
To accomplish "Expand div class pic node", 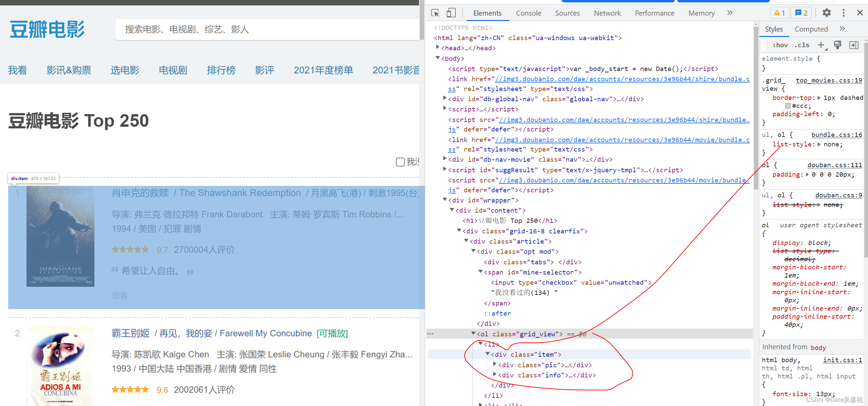I will tap(495, 364).
